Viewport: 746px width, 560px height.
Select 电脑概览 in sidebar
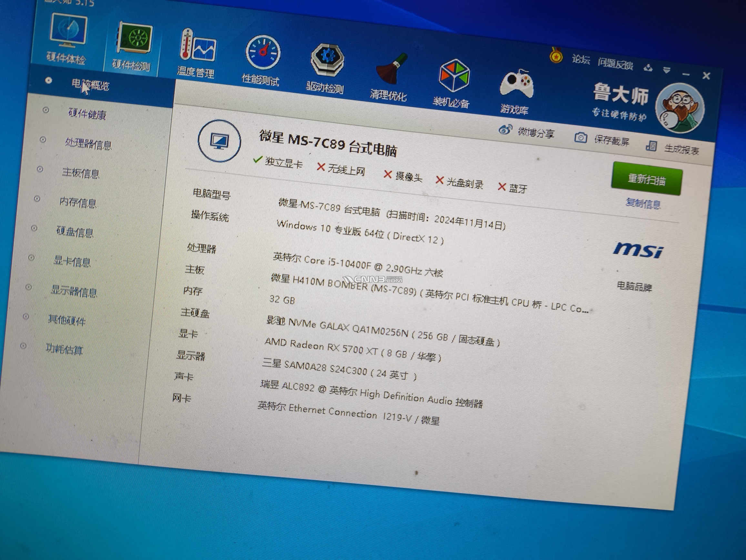(x=90, y=85)
